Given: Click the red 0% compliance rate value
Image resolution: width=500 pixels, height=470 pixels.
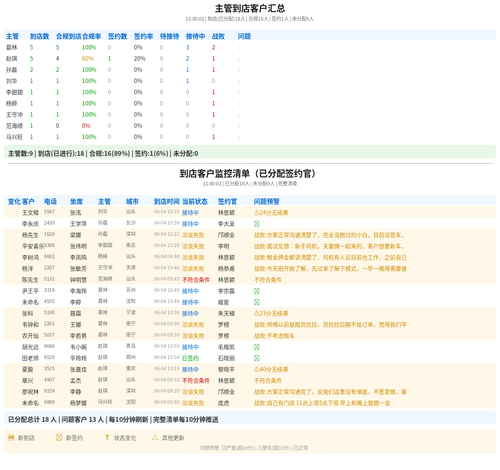Looking at the screenshot, I should click(86, 126).
